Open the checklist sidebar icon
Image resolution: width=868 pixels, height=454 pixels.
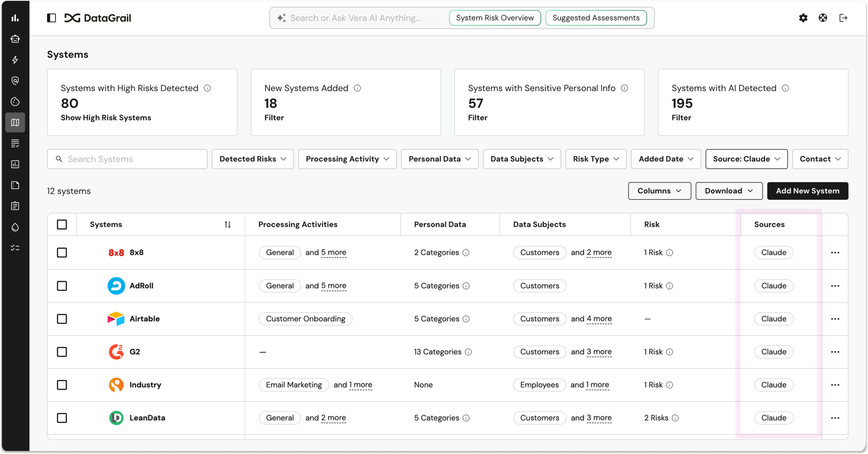[15, 248]
